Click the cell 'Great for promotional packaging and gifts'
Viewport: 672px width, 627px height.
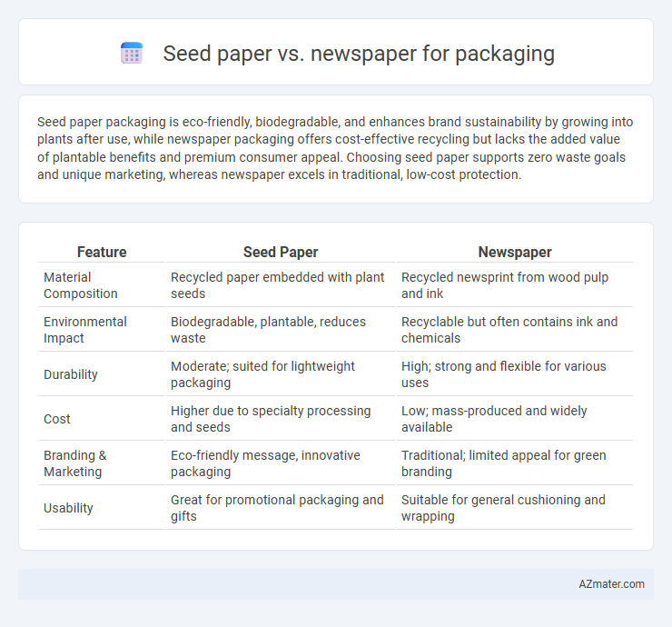pyautogui.click(x=281, y=508)
